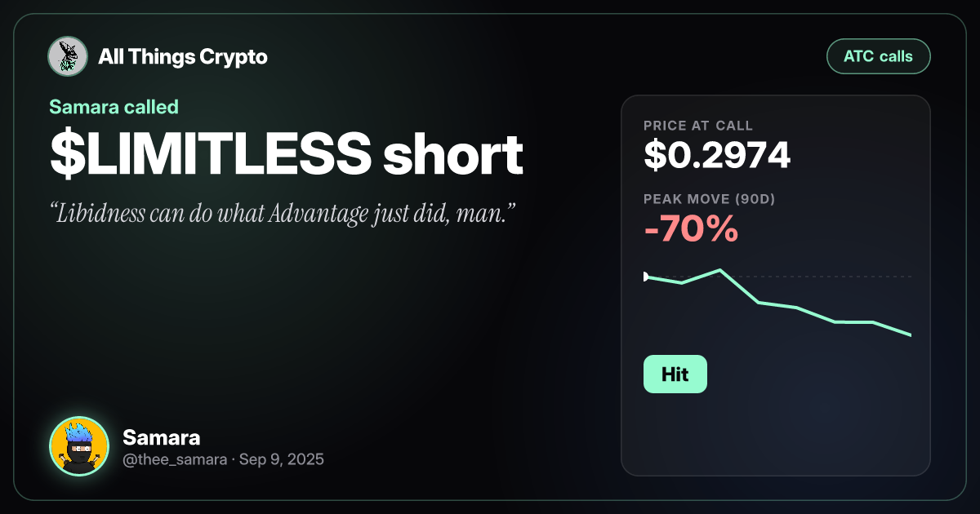Click the ATC calls badge
The width and height of the screenshot is (980, 514).
tap(879, 57)
